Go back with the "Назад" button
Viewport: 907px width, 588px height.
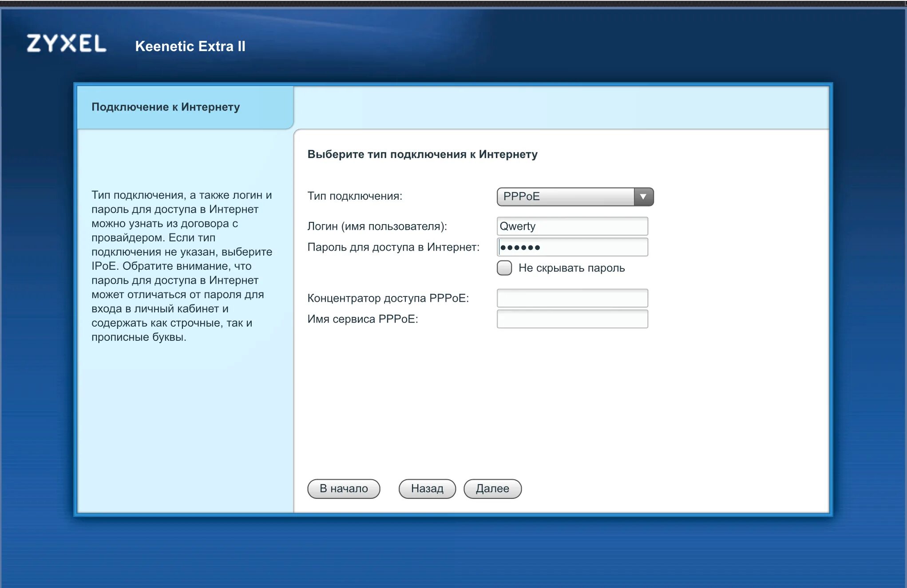(427, 489)
